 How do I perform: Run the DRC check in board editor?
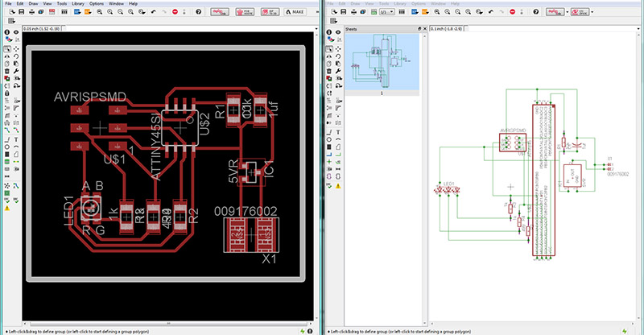[16, 201]
